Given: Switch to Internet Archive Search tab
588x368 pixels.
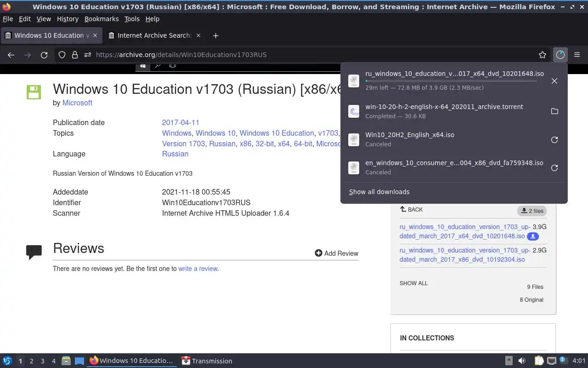Looking at the screenshot, I should 155,35.
